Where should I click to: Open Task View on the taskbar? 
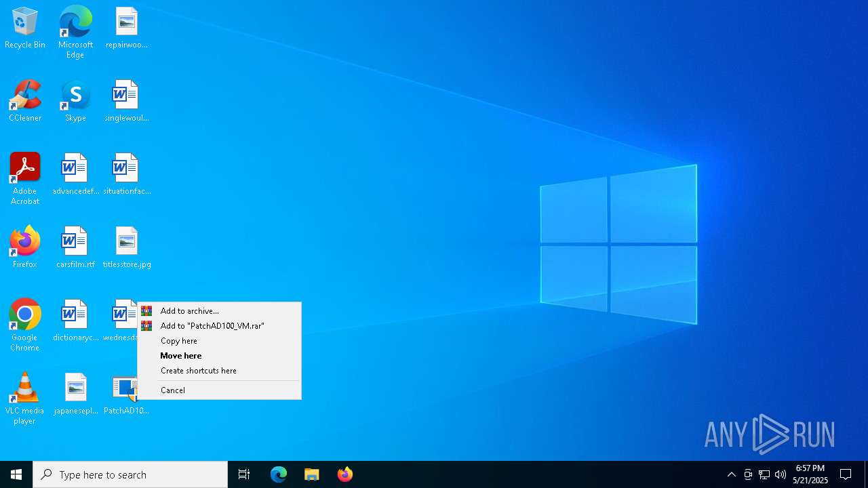tap(244, 474)
